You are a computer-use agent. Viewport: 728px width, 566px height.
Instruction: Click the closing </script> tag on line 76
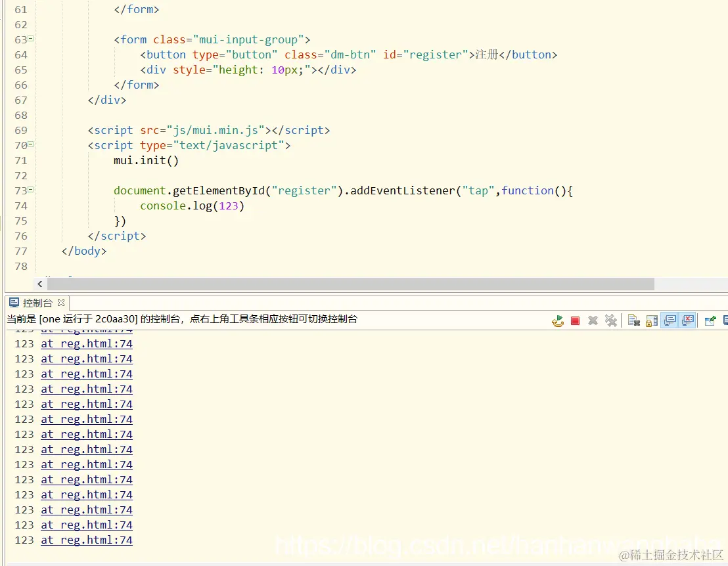[x=117, y=236]
